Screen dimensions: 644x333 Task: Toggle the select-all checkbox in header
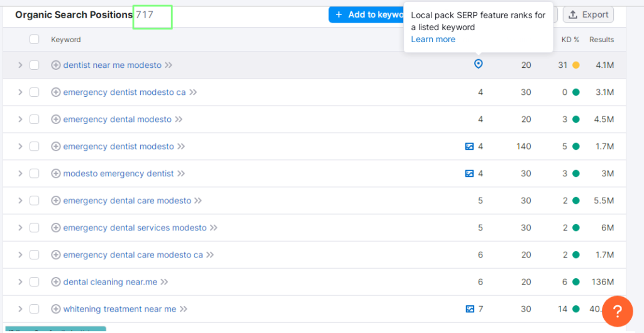(34, 40)
